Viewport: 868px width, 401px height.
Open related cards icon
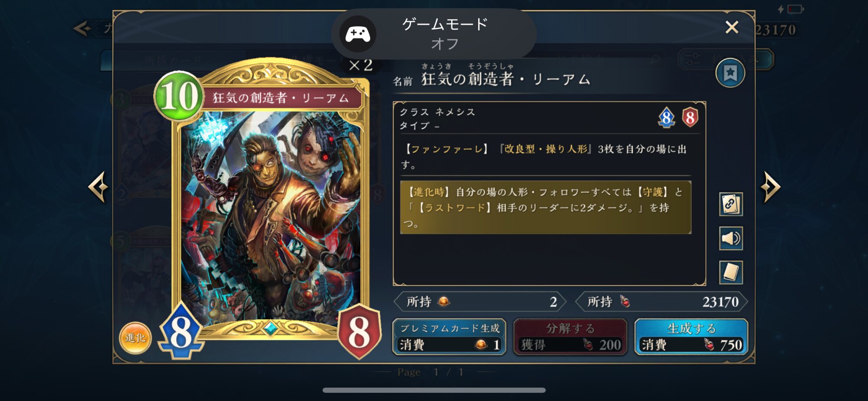click(730, 204)
